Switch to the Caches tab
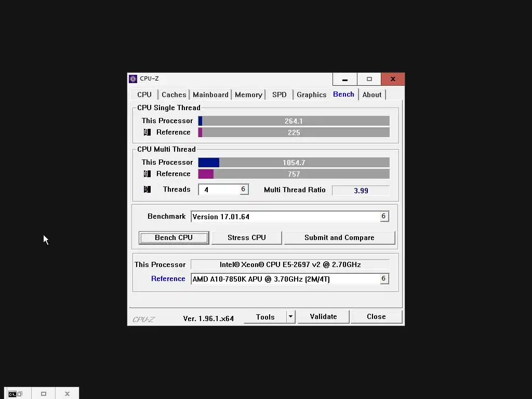Viewport: 532px width, 399px height. tap(174, 95)
